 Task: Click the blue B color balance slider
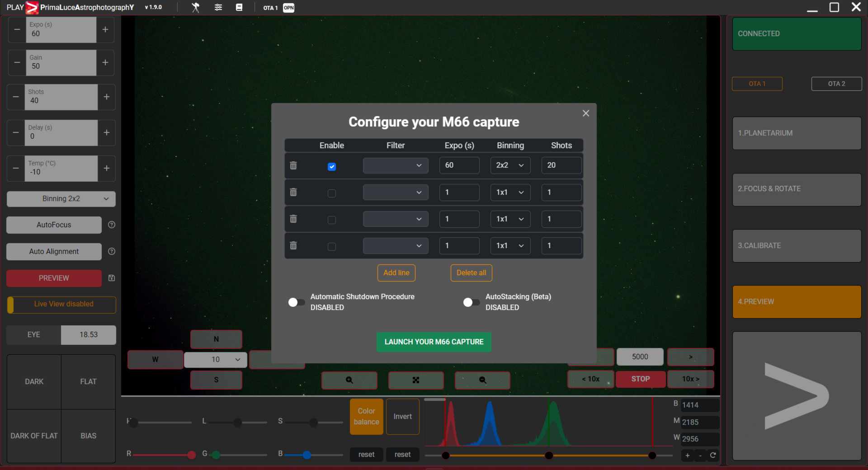pyautogui.click(x=307, y=455)
